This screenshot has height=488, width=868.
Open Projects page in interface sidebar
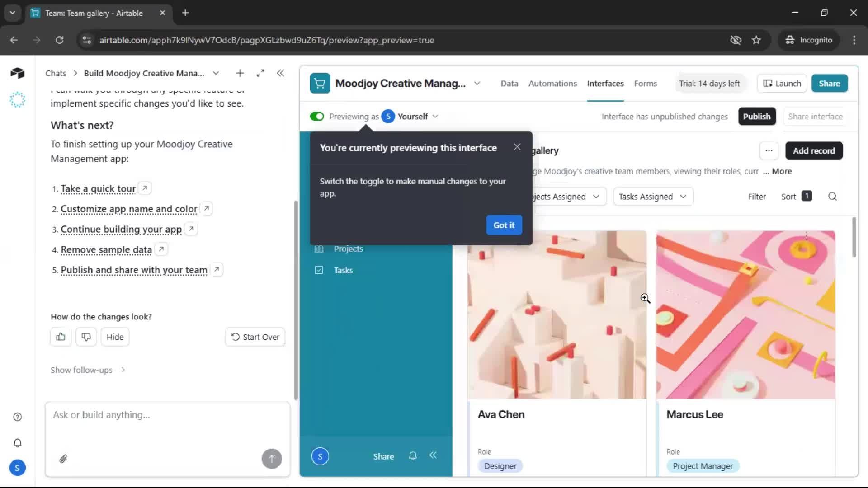pos(348,249)
